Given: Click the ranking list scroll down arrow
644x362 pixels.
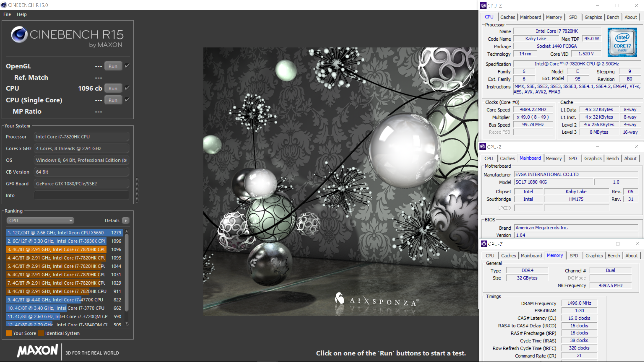Looking at the screenshot, I should click(x=126, y=323).
